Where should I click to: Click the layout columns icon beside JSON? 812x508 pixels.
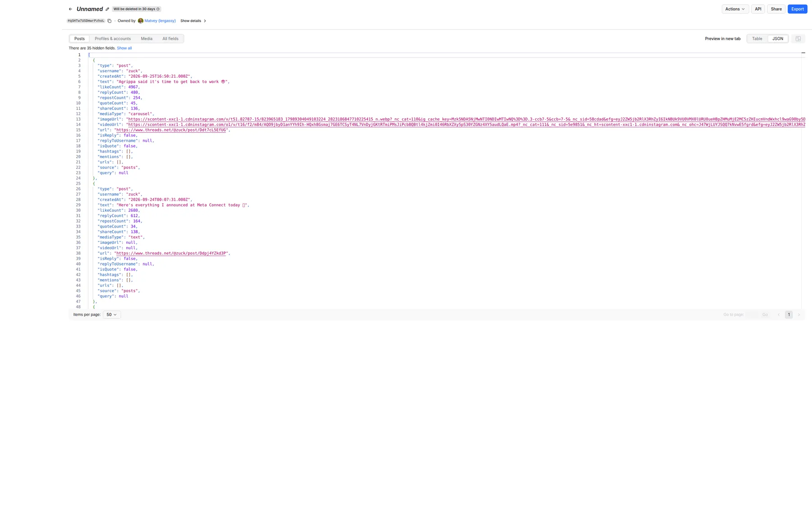click(x=798, y=39)
